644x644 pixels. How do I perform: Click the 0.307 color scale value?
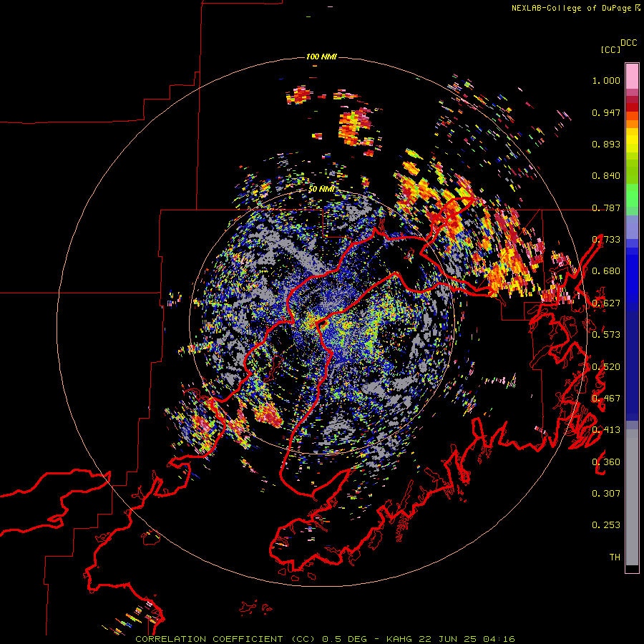click(606, 494)
